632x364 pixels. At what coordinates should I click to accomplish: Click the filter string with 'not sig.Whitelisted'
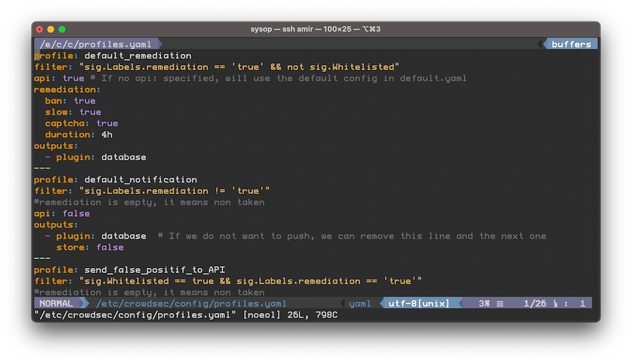tap(239, 67)
